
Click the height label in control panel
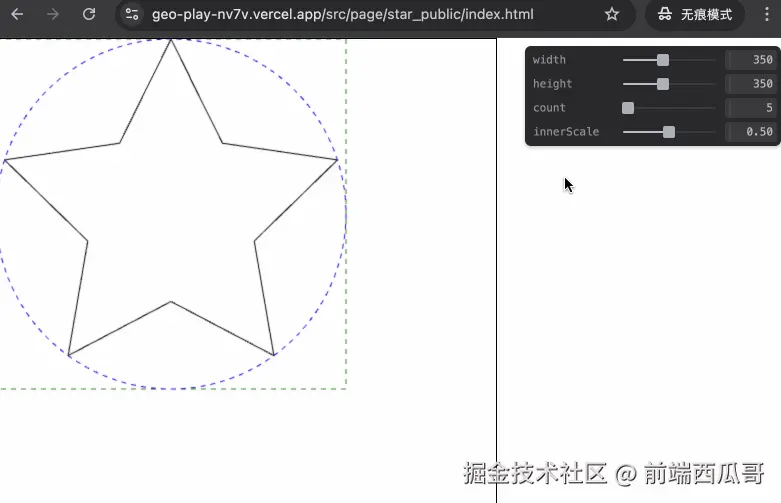(x=552, y=84)
